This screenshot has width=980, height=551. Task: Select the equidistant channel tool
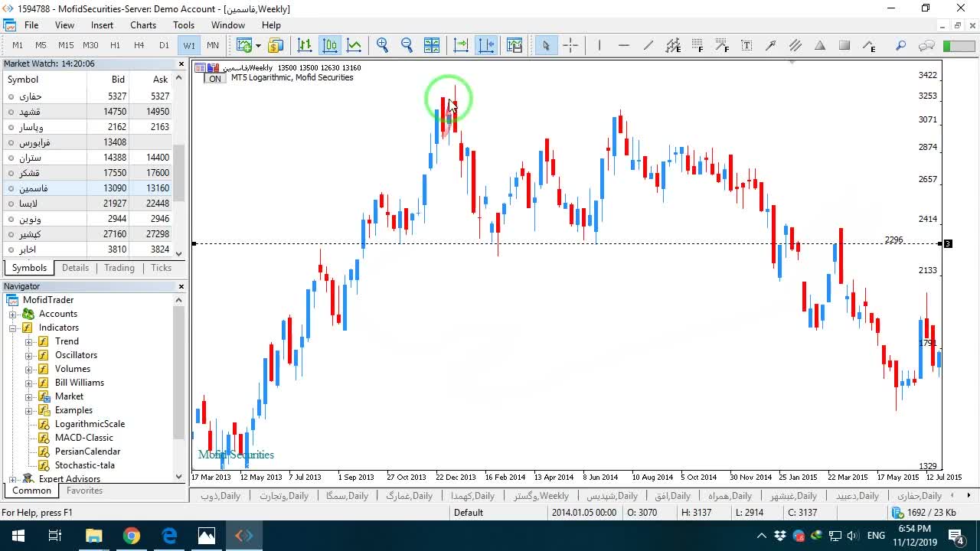pyautogui.click(x=673, y=45)
